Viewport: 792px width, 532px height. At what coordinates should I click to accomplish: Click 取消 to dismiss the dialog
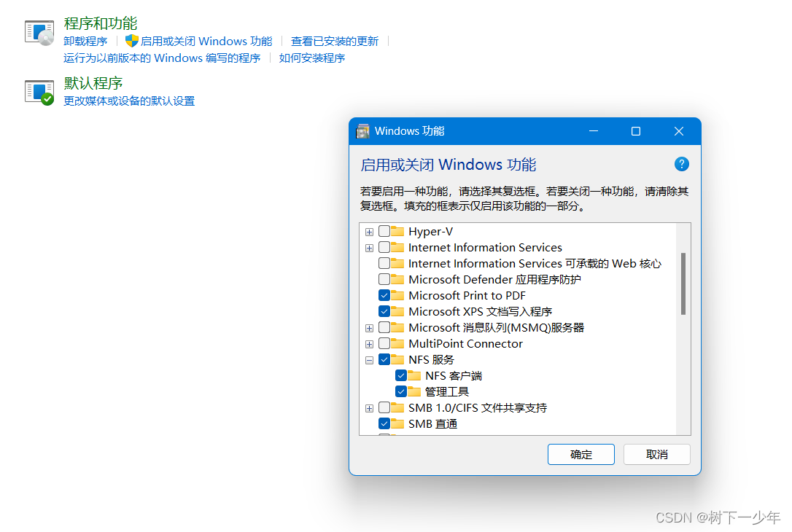click(656, 454)
